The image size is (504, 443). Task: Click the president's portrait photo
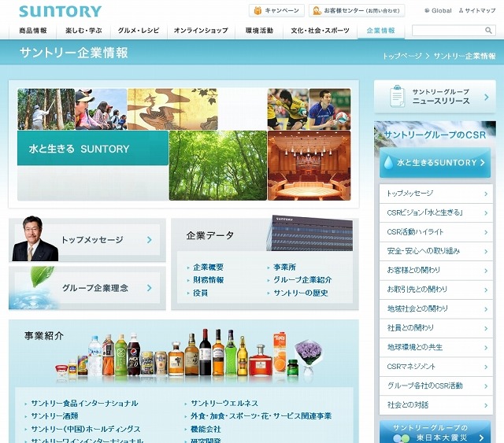(35, 238)
